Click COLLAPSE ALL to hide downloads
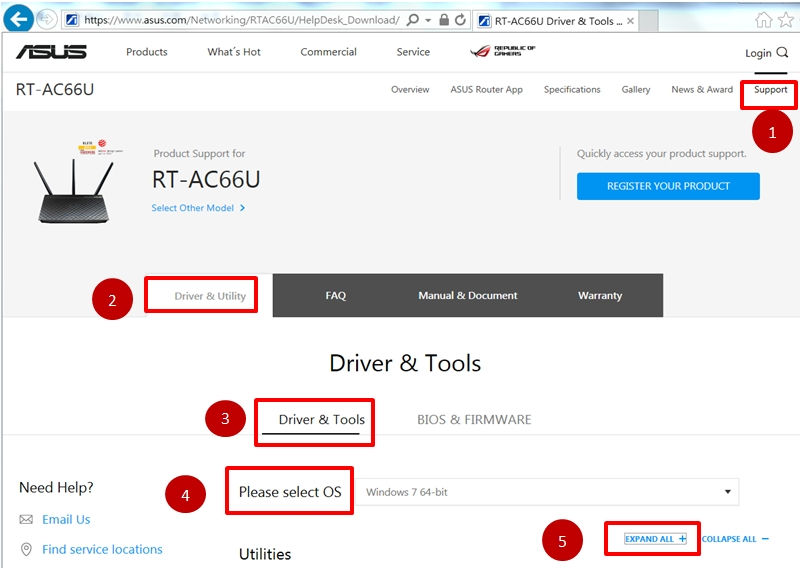Image resolution: width=800 pixels, height=587 pixels. pyautogui.click(x=735, y=539)
